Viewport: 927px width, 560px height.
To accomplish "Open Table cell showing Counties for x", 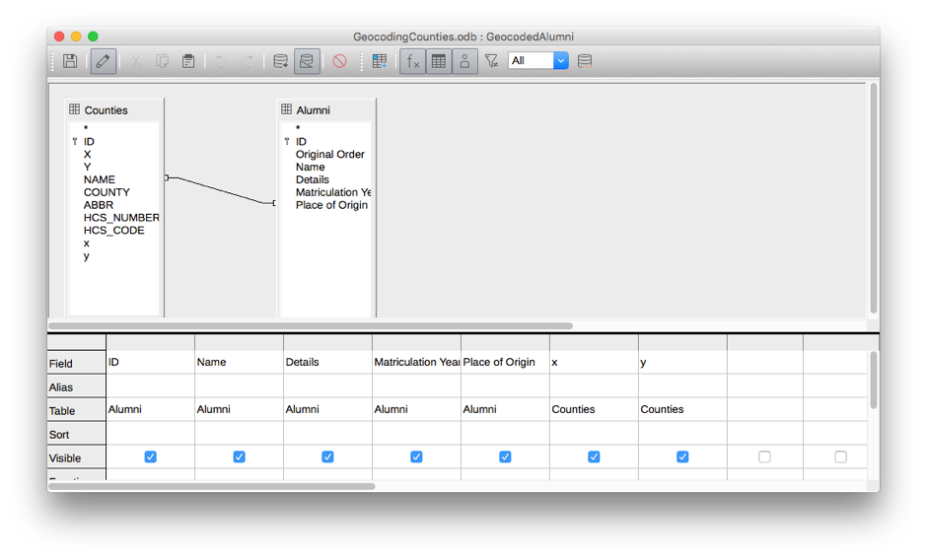I will click(593, 410).
